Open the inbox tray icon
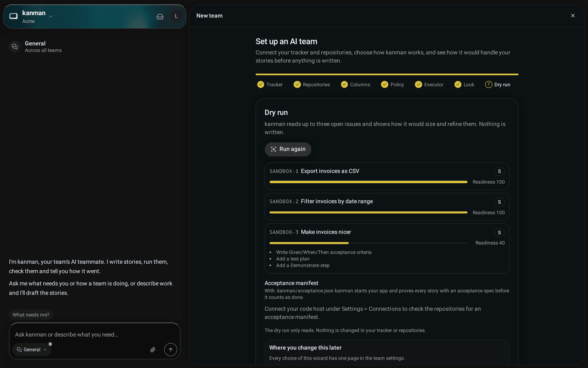 (160, 16)
